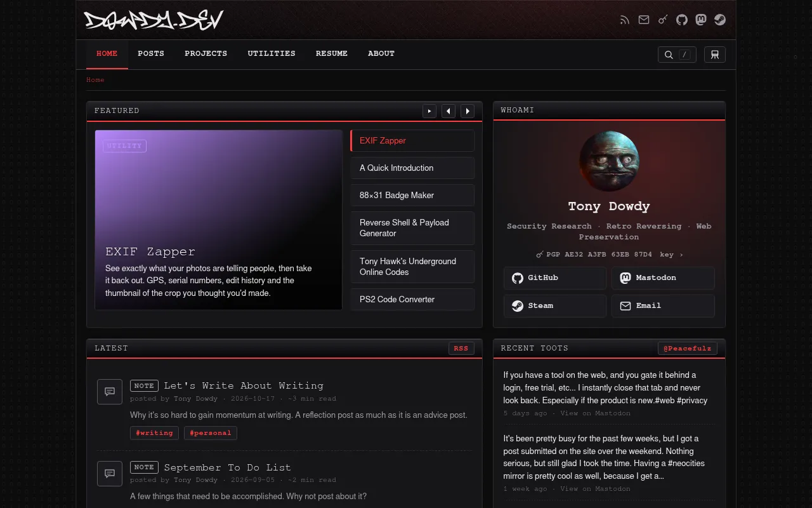
Task: Go to previous Featured slide
Action: click(x=449, y=111)
